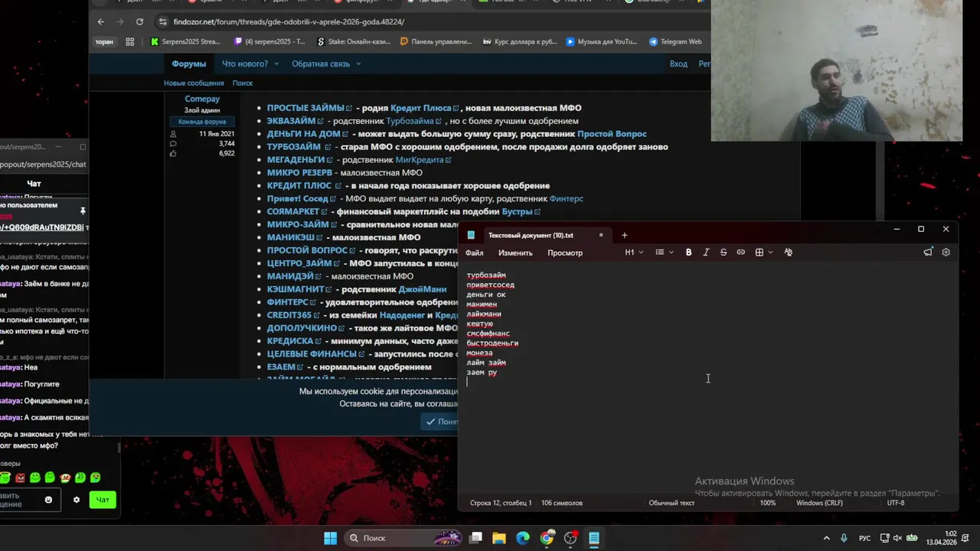The image size is (980, 551).
Task: Click the browser address bar URL
Action: tap(289, 21)
